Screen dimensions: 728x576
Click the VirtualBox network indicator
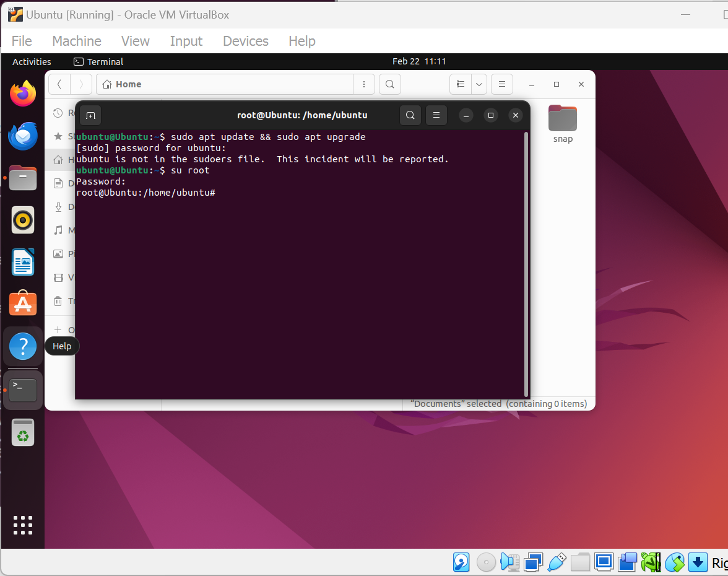pos(533,562)
